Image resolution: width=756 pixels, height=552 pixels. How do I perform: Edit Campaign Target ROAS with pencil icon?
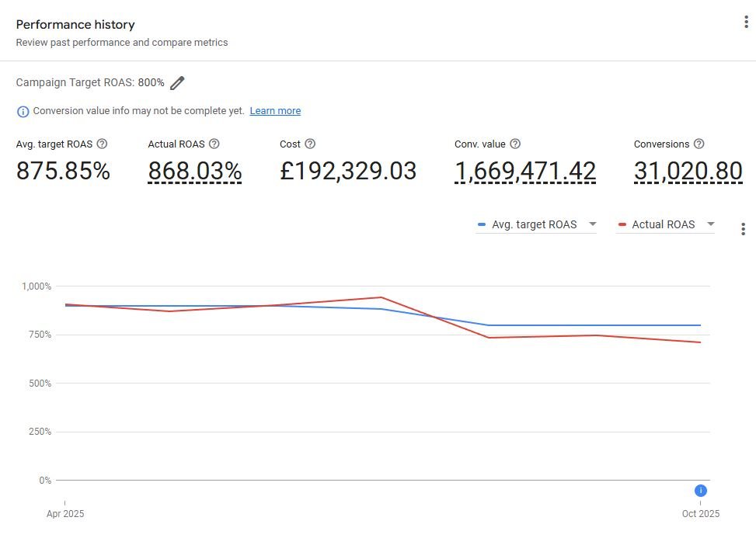click(177, 83)
